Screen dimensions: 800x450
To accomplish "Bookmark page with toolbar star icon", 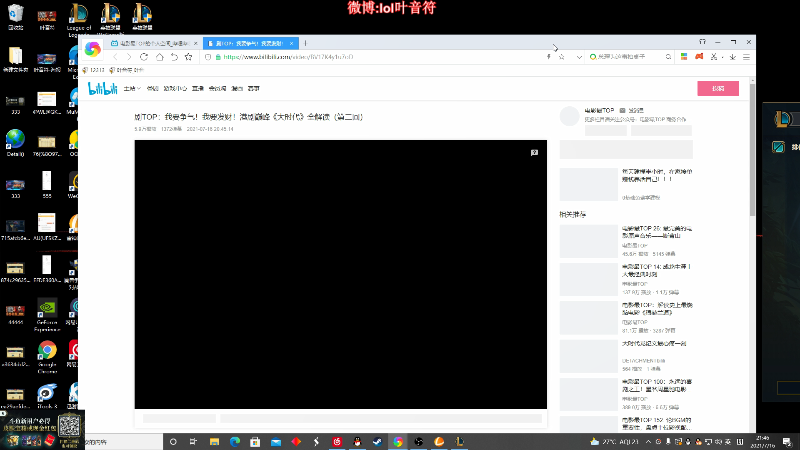I will pyautogui.click(x=189, y=57).
